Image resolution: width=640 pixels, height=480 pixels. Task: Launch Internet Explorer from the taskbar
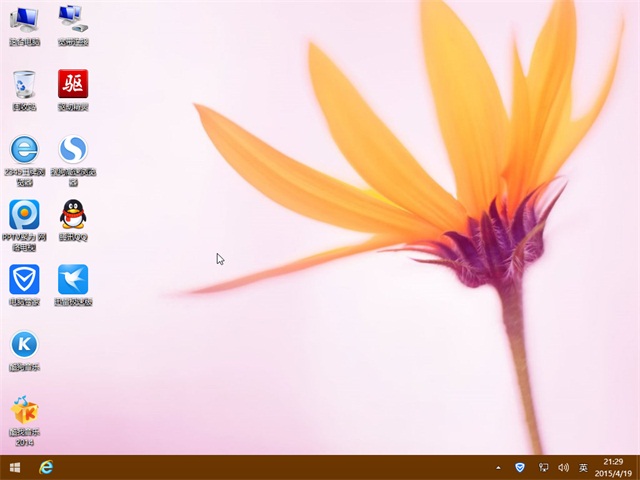pyautogui.click(x=46, y=467)
